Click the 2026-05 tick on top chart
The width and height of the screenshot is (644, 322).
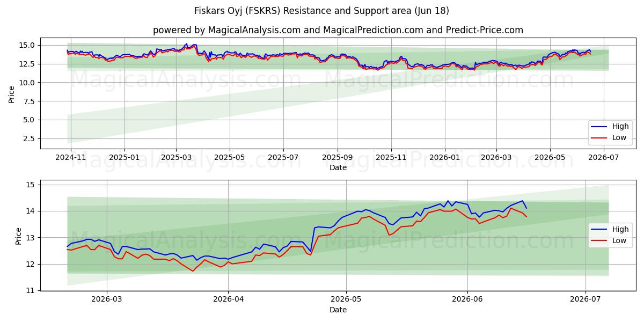tap(550, 157)
